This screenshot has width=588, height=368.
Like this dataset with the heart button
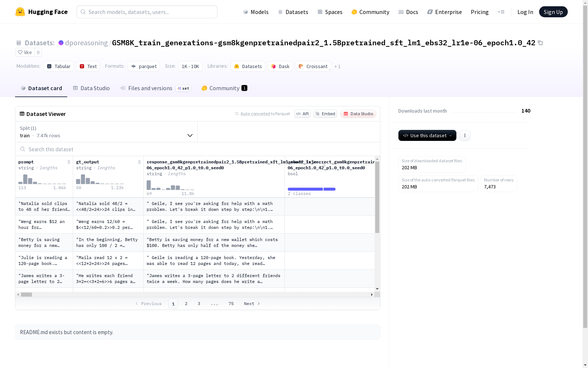(x=25, y=52)
